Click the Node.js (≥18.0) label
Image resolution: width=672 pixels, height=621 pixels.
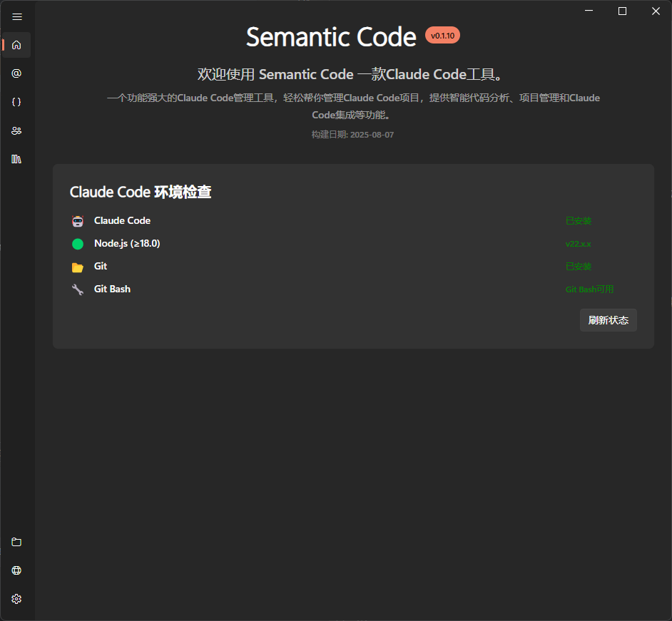point(127,243)
